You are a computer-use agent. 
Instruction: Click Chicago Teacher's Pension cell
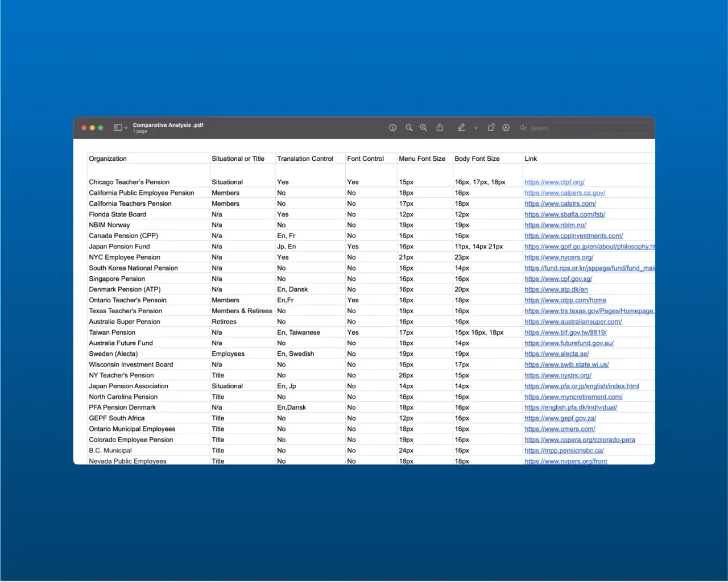129,182
